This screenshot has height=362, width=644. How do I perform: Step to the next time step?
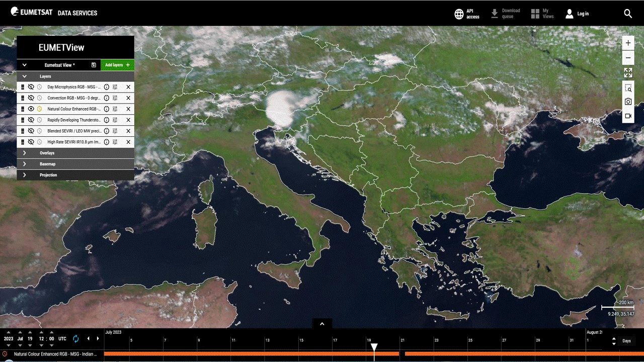click(x=98, y=338)
